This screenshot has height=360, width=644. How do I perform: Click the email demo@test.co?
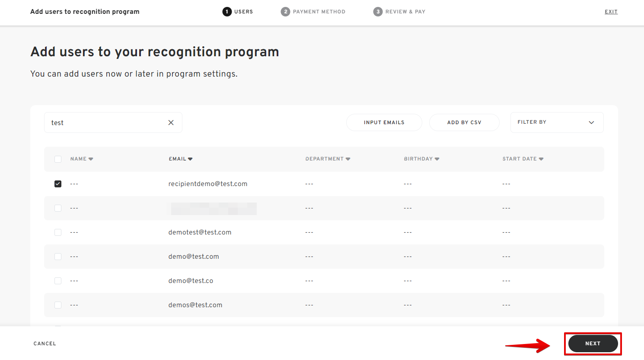(x=191, y=281)
